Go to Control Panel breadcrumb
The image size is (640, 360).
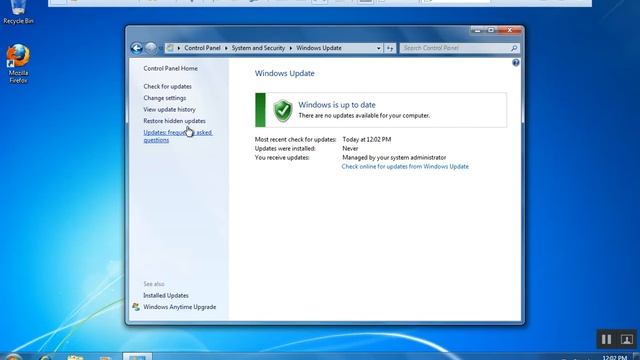click(x=202, y=48)
